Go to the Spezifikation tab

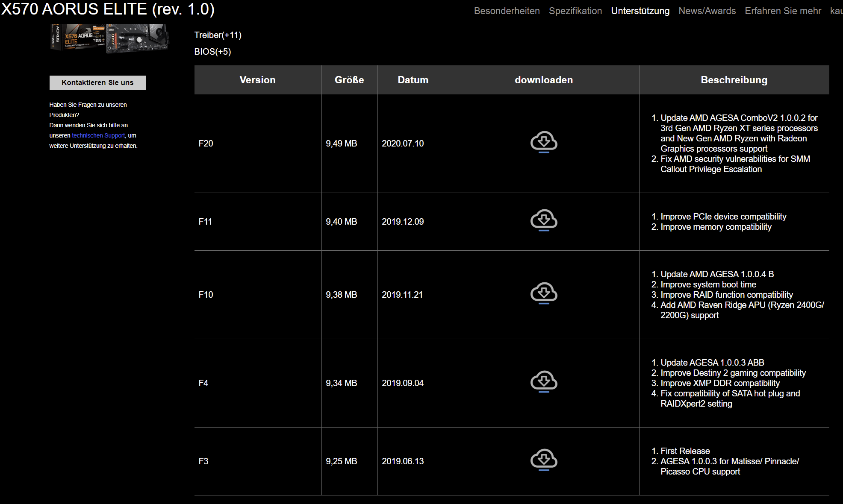point(575,11)
